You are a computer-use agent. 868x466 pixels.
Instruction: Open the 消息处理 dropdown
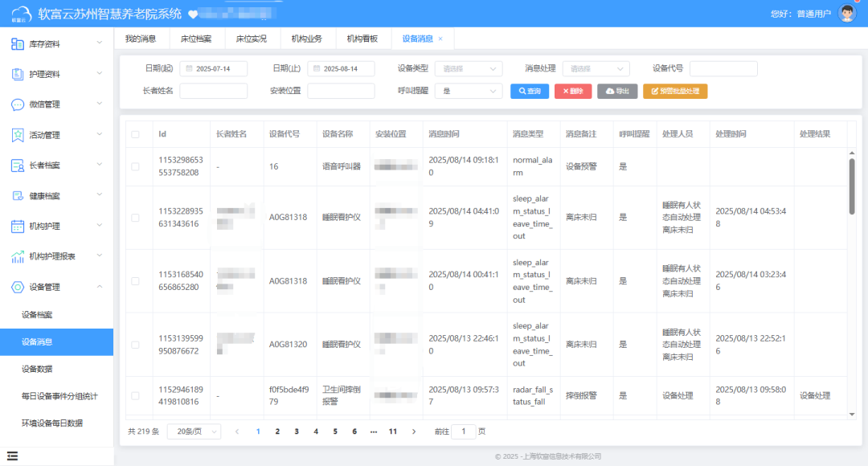coord(596,69)
